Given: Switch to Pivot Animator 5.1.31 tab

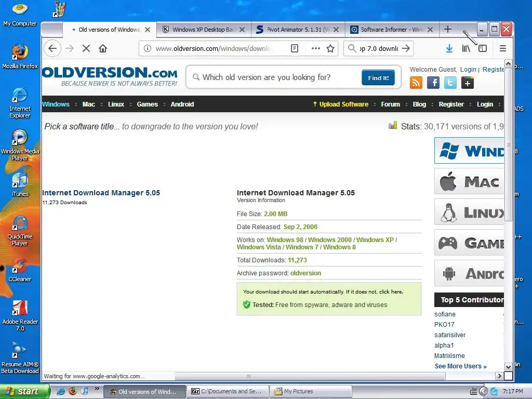Looking at the screenshot, I should [298, 30].
